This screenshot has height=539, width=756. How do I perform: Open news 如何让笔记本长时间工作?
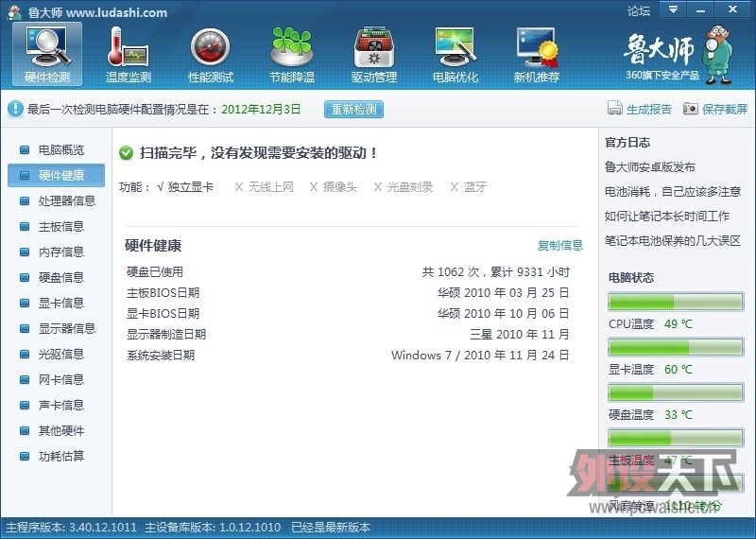coord(667,217)
